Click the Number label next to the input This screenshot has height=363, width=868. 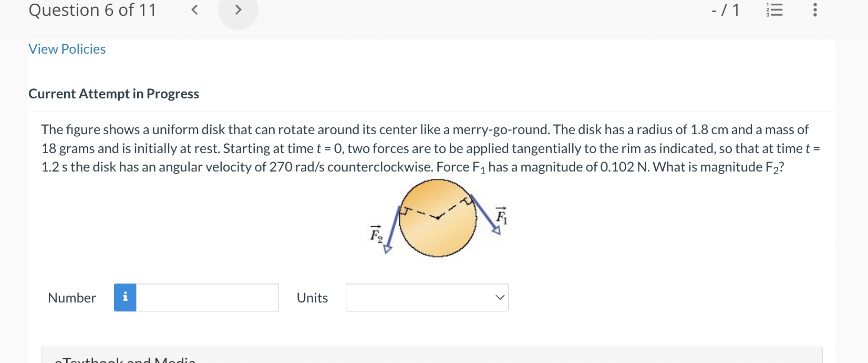point(71,297)
